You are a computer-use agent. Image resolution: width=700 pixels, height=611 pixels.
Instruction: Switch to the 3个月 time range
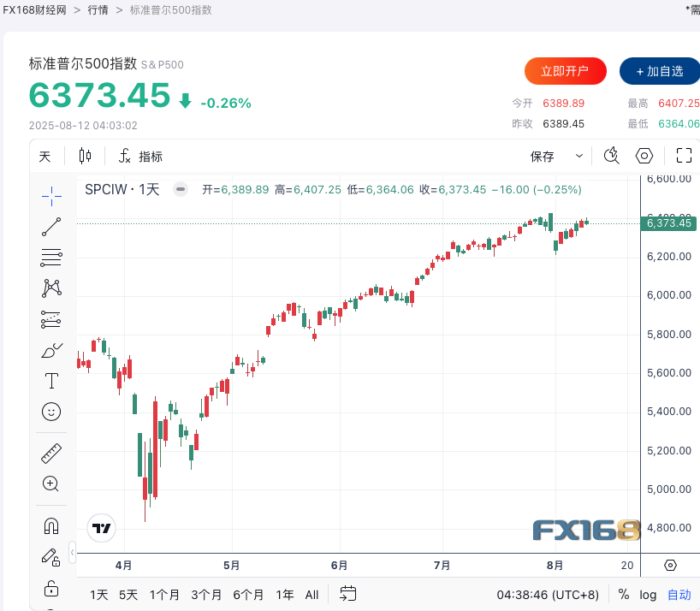206,595
